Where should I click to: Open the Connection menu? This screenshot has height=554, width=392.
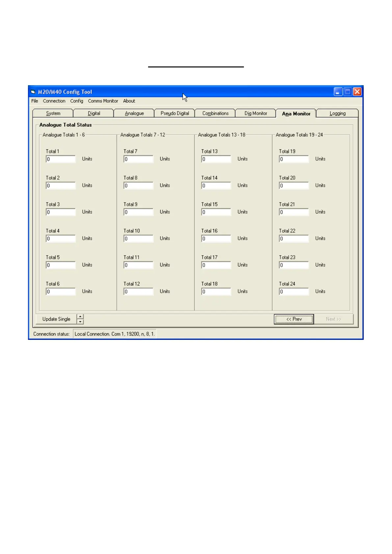pos(54,101)
